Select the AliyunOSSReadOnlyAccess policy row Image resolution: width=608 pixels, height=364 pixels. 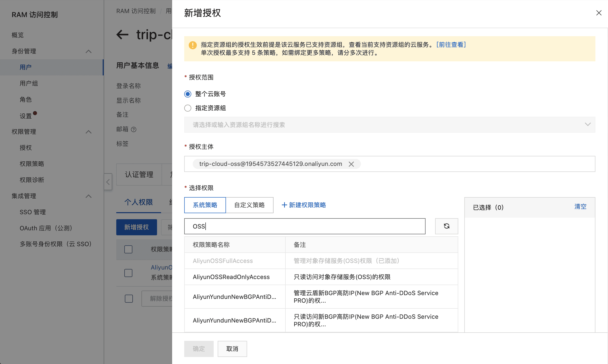point(231,277)
